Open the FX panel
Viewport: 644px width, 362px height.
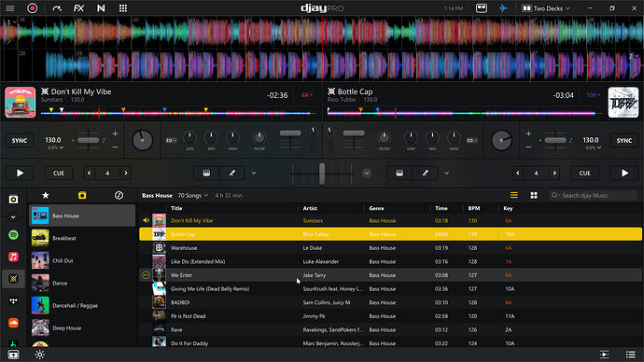78,8
